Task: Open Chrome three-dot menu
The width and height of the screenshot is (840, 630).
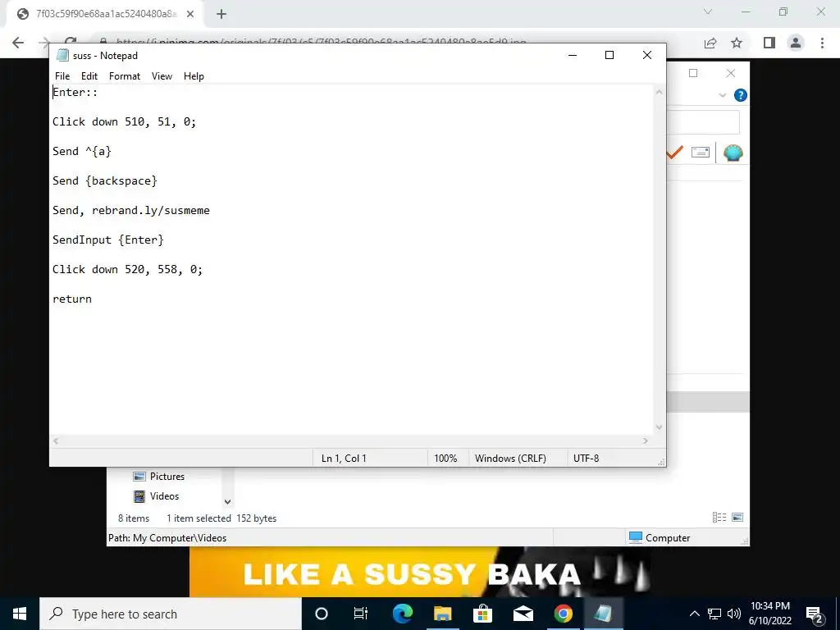Action: (822, 43)
